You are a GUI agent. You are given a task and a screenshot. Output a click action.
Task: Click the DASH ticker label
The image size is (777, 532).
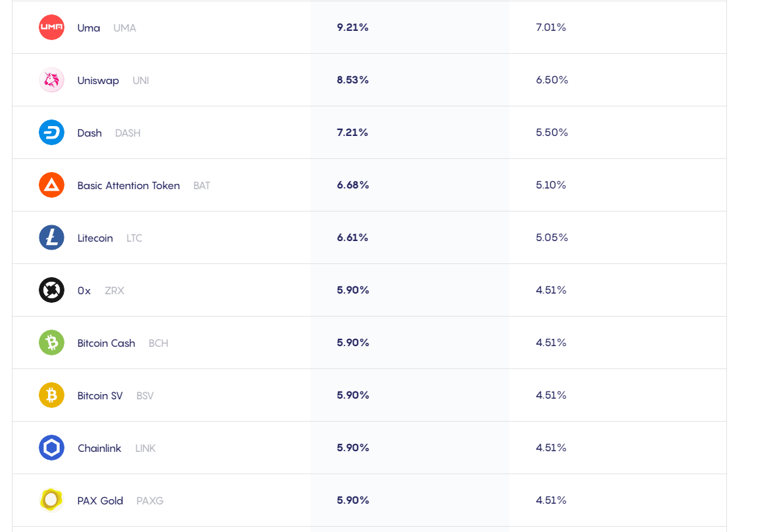tap(128, 133)
